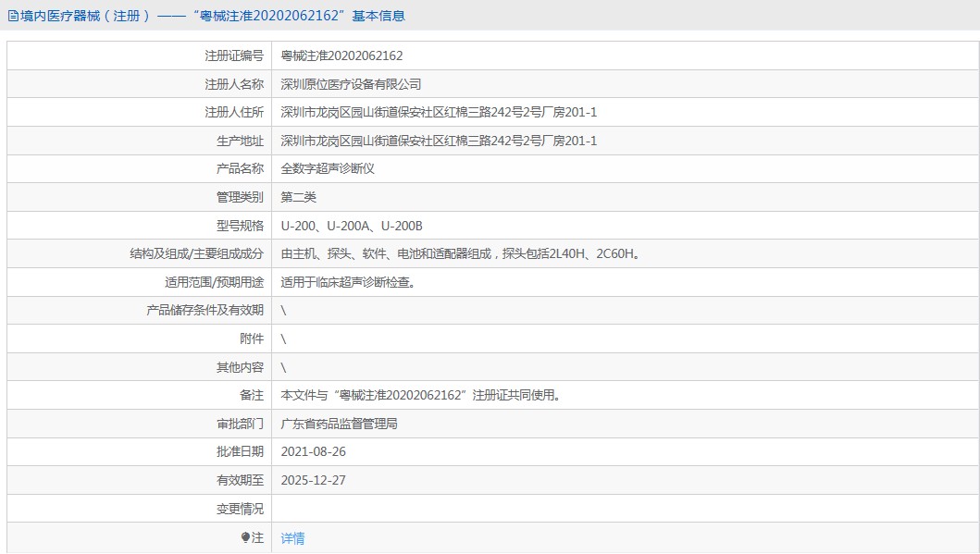Open the 详情 link in the 注 row
This screenshot has height=554, width=980.
292,537
